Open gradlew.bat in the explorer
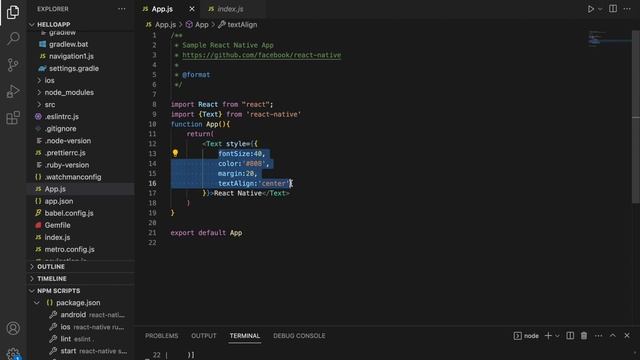This screenshot has height=360, width=640. point(81,44)
